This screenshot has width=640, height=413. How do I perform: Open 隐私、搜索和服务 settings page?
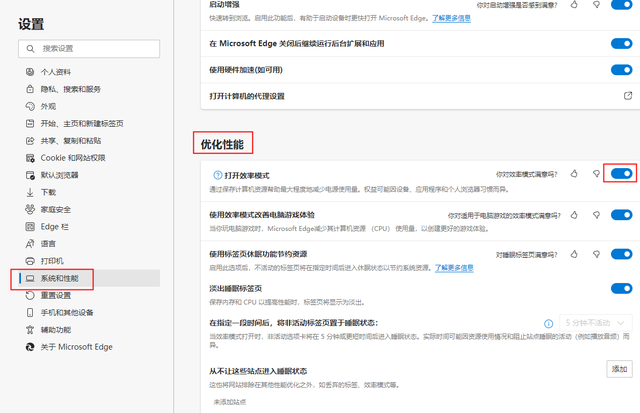click(71, 89)
